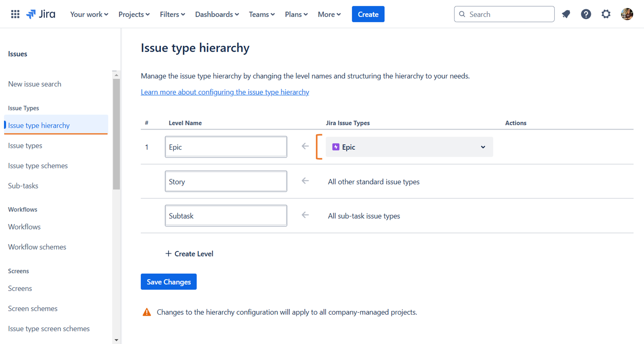This screenshot has width=644, height=344.
Task: Open the More menu
Action: 329,14
